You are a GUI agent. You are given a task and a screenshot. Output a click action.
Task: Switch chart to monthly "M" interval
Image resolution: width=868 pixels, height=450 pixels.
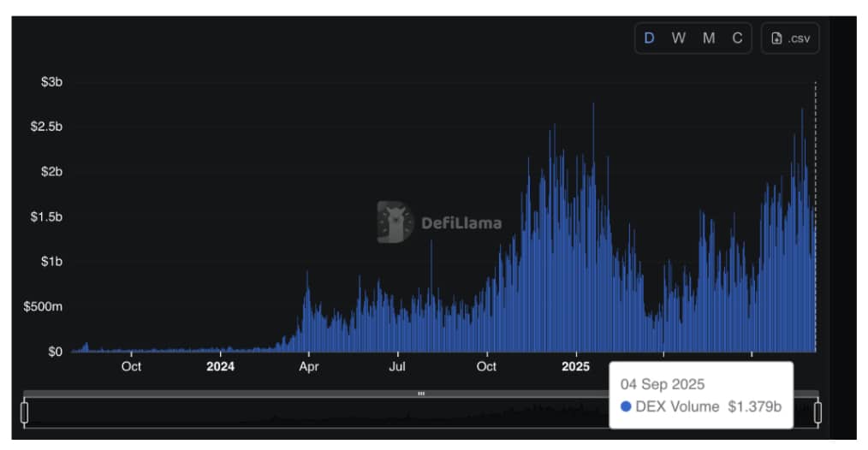(709, 38)
